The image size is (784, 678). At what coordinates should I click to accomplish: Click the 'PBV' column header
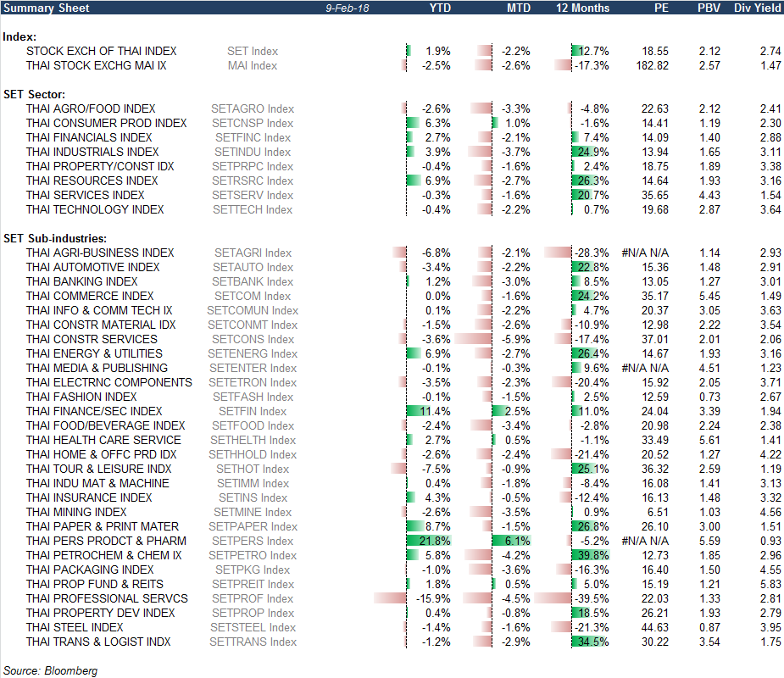(x=709, y=8)
